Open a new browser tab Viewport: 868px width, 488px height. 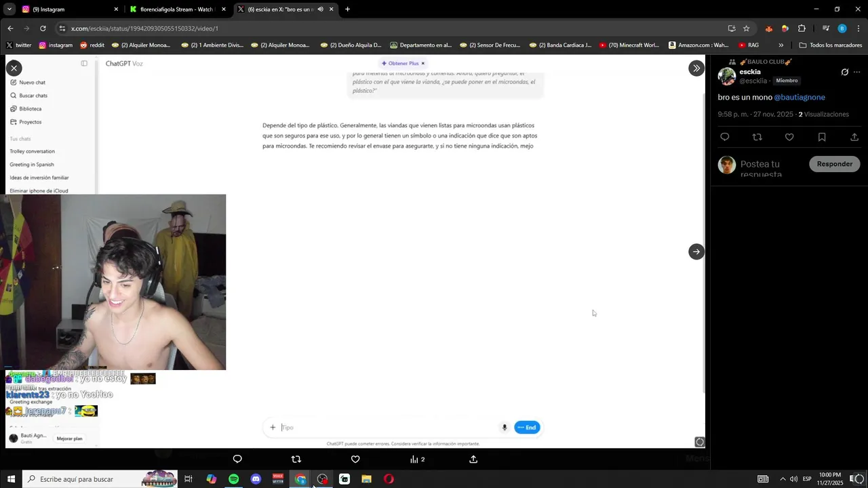348,9
